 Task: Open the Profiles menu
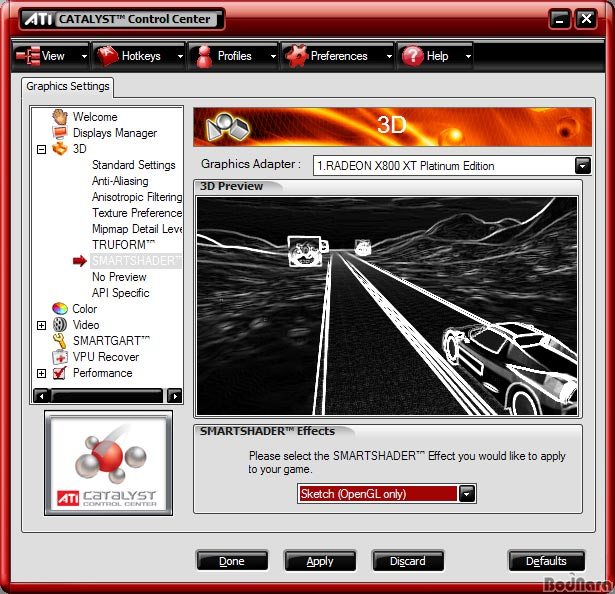point(233,56)
